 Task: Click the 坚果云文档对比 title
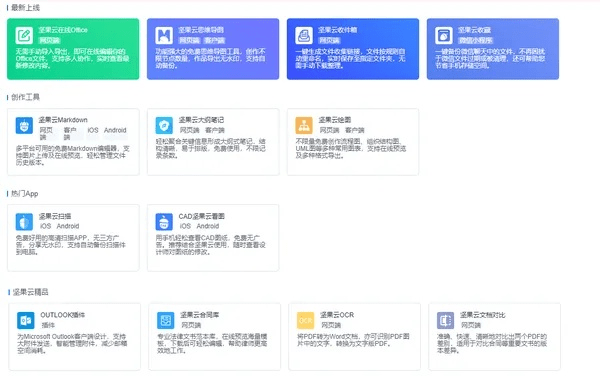coord(483,315)
